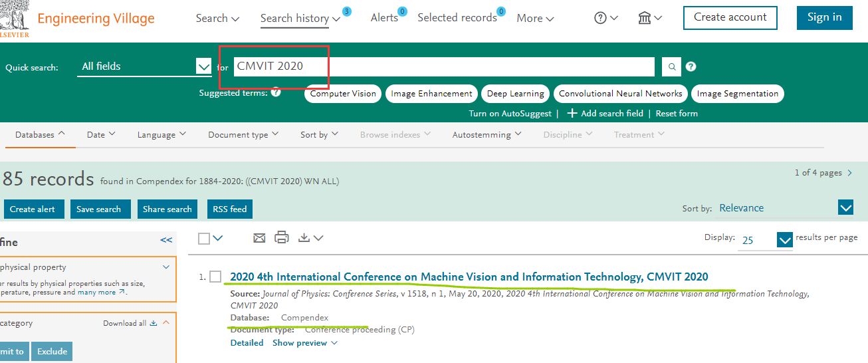The width and height of the screenshot is (868, 363).
Task: Click Suggested terms info question icon
Action: [276, 92]
